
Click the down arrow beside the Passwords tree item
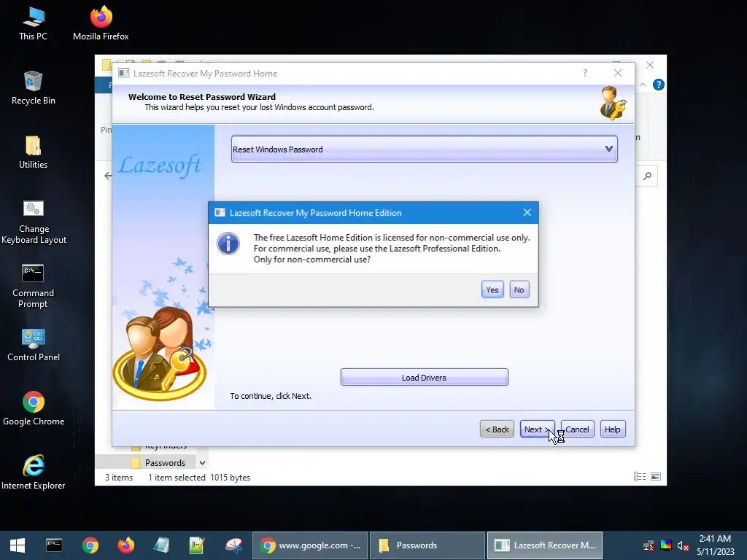click(203, 462)
